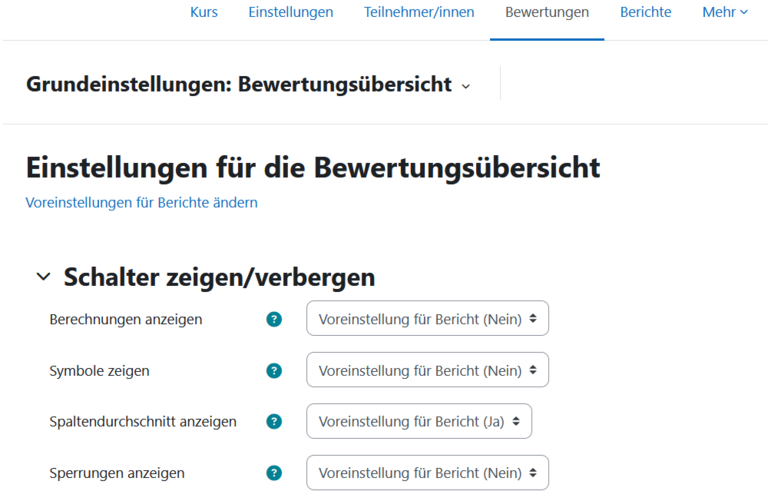Go to the Einstellungen tab
Image resolution: width=768 pixels, height=491 pixels.
pos(291,13)
